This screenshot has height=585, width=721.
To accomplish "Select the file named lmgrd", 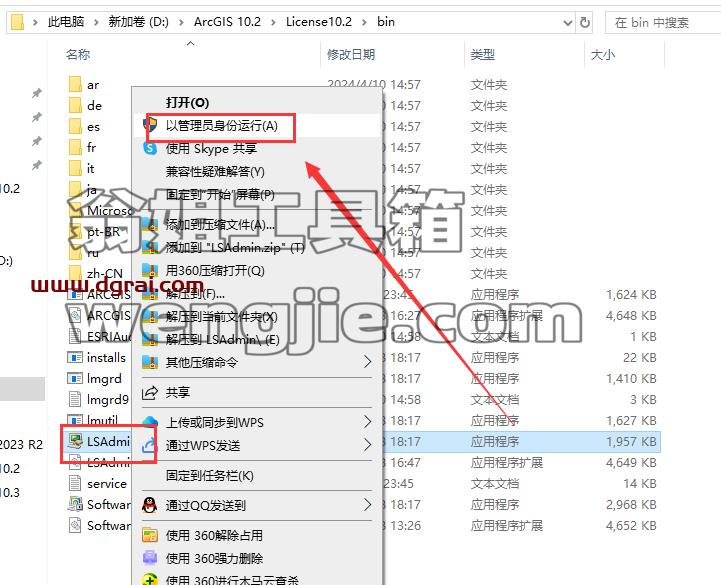I will [x=104, y=379].
